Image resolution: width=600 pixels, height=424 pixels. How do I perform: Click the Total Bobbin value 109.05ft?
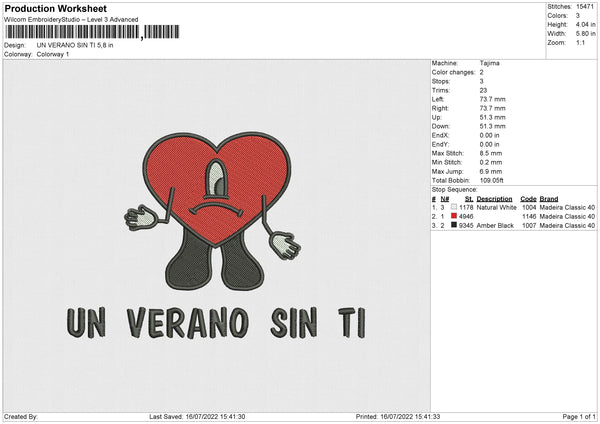[x=492, y=180]
